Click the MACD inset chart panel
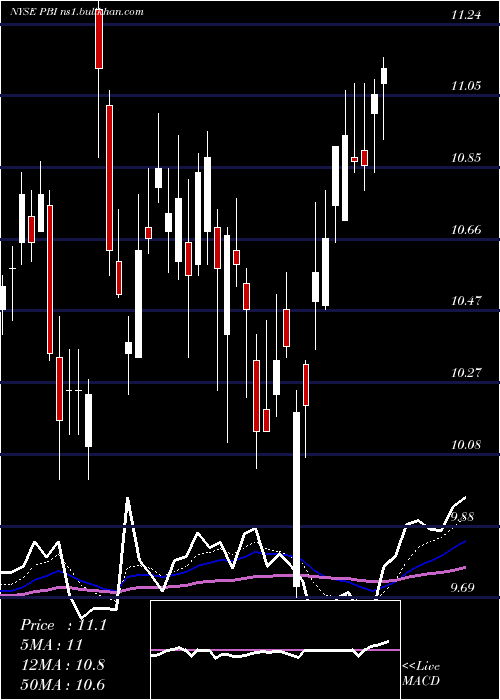The height and width of the screenshot is (700, 500). click(275, 650)
